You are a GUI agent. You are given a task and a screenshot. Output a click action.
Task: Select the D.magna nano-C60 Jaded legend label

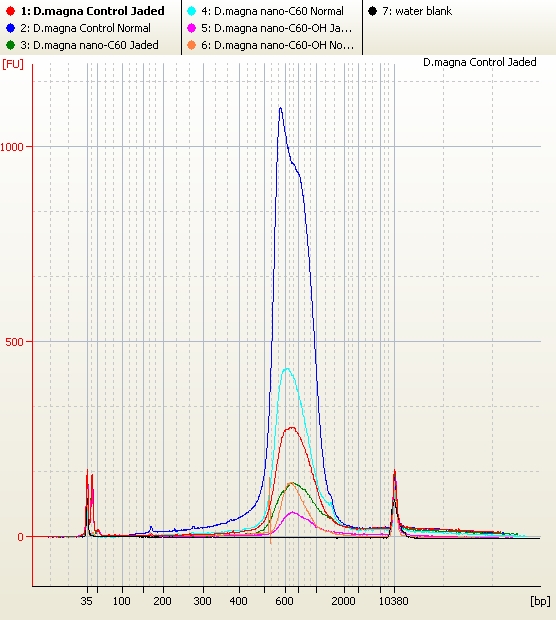point(90,45)
